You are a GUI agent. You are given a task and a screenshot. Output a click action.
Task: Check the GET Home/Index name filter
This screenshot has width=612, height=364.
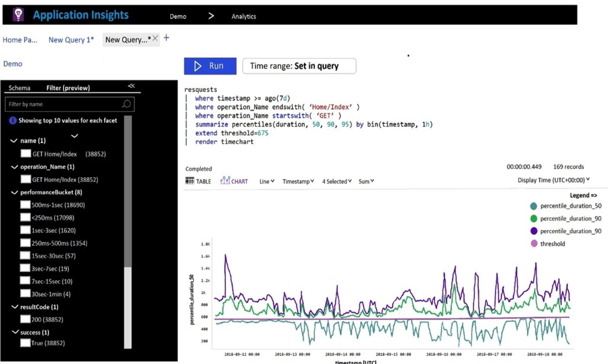[x=26, y=154]
